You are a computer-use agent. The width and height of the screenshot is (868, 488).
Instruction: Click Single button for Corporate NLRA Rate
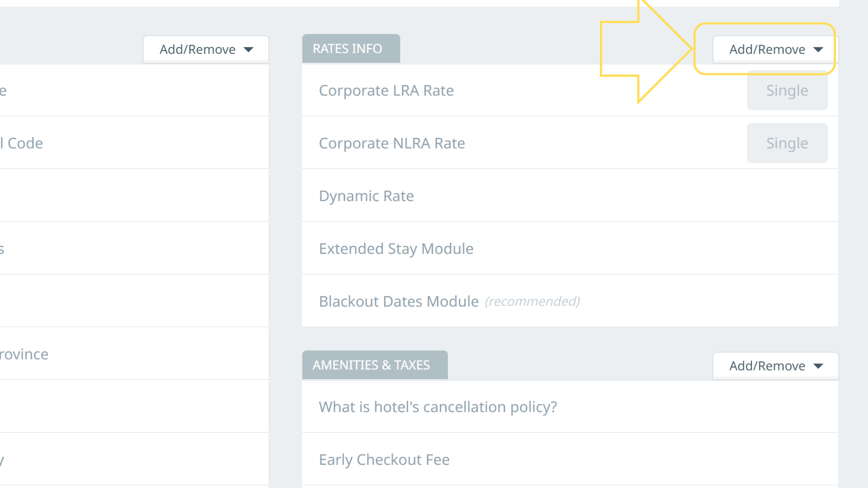click(787, 143)
